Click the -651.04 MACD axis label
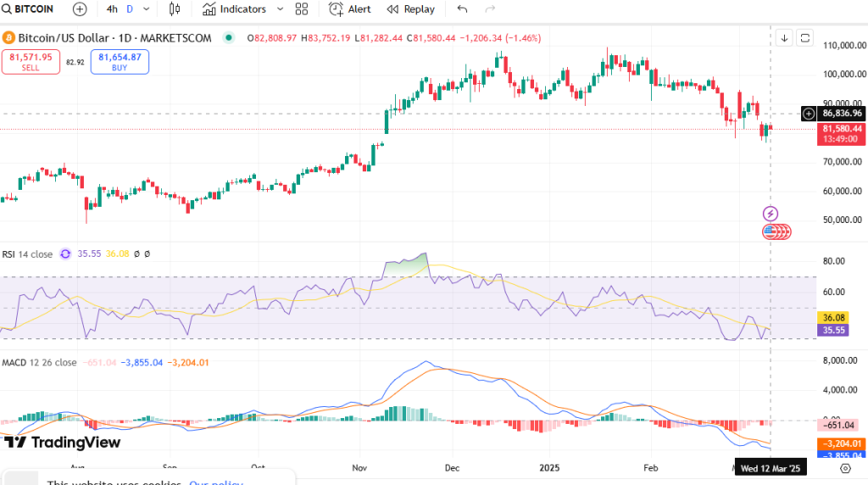This screenshot has height=485, width=868. click(x=839, y=425)
